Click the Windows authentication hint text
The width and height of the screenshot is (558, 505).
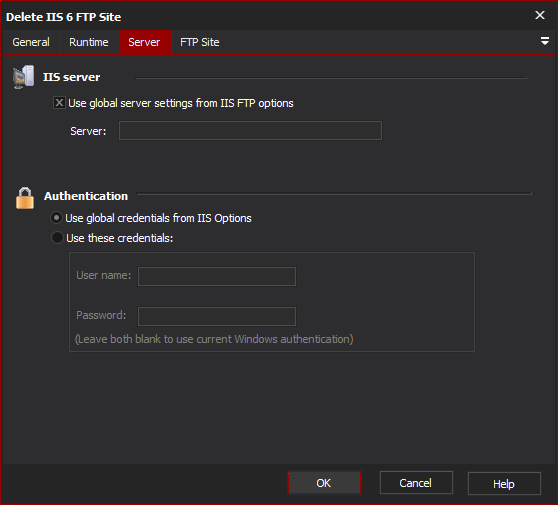[x=214, y=339]
